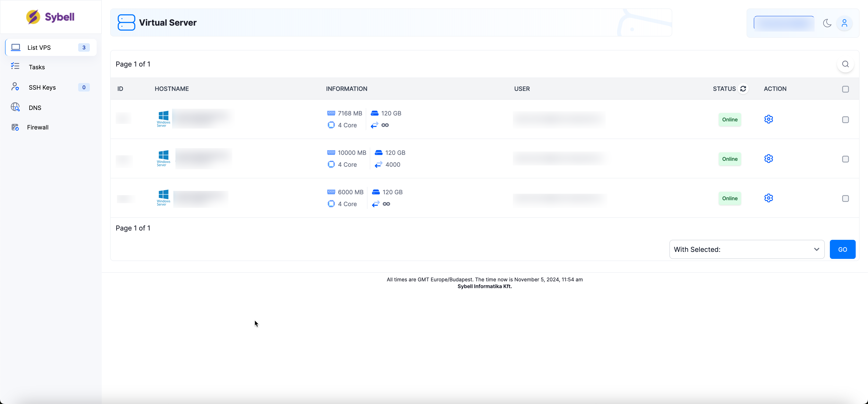This screenshot has width=868, height=404.
Task: Check the select-all checkbox in header
Action: [x=845, y=89]
